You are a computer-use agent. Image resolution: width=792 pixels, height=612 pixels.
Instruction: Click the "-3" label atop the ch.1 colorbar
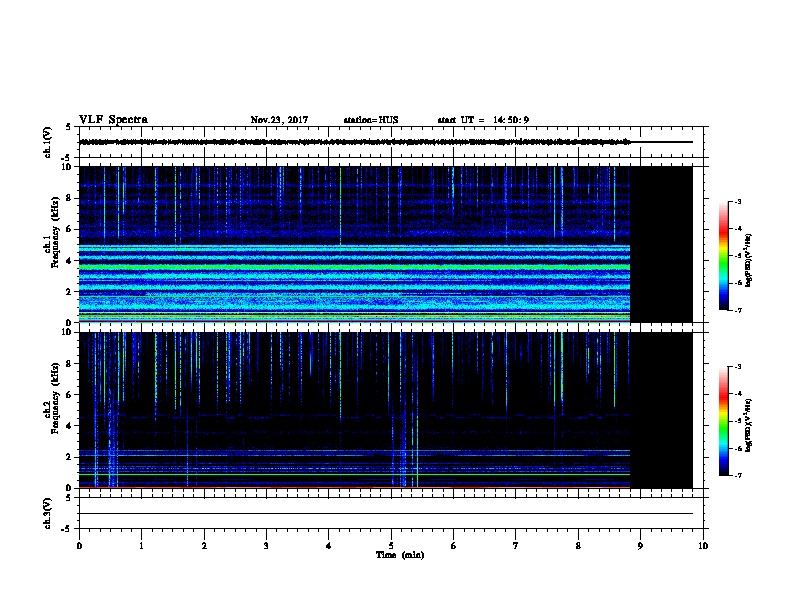pos(738,201)
